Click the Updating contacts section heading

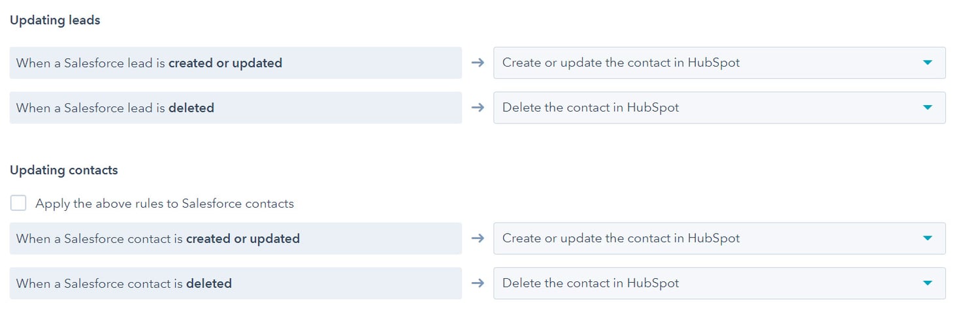pyautogui.click(x=64, y=170)
